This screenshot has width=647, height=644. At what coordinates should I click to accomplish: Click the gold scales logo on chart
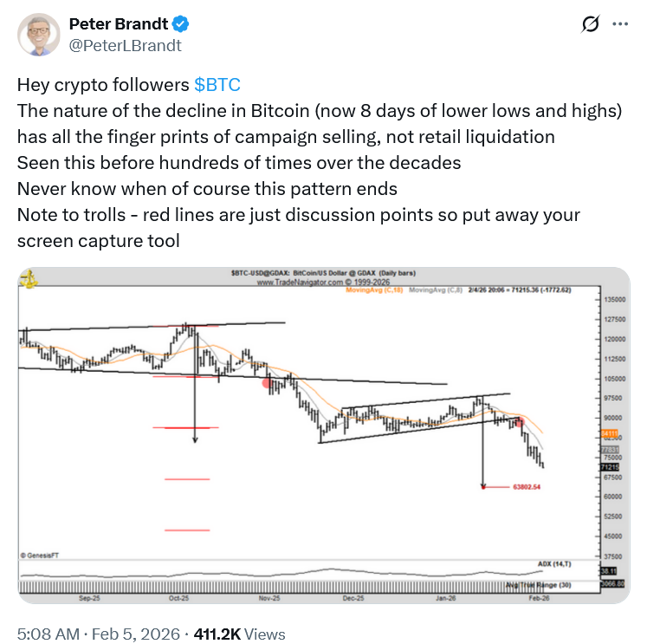[x=30, y=279]
